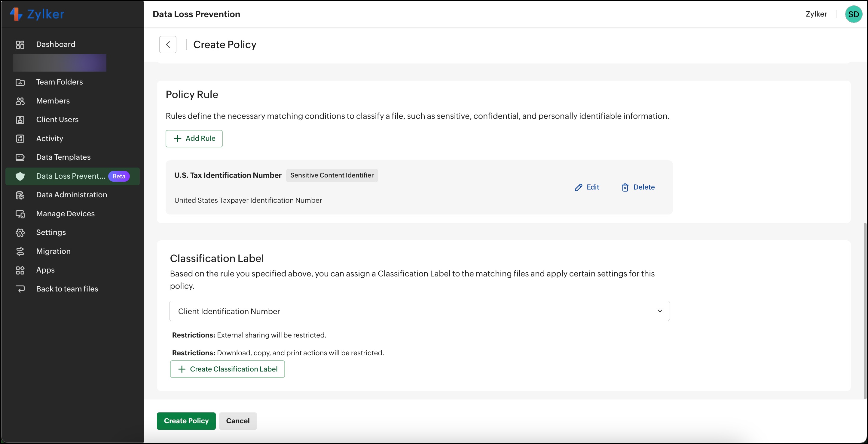Image resolution: width=868 pixels, height=444 pixels.
Task: Click the Data Templates icon
Action: click(x=20, y=157)
